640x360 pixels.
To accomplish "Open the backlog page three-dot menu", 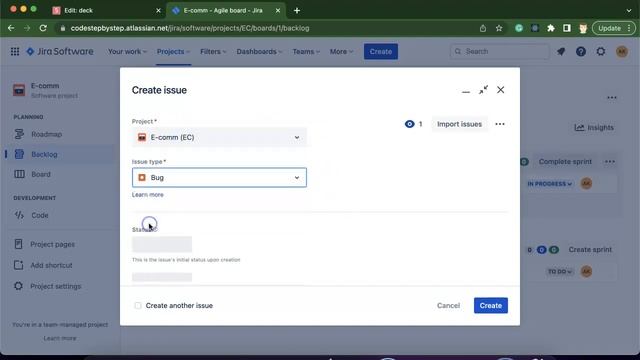I will 611,98.
